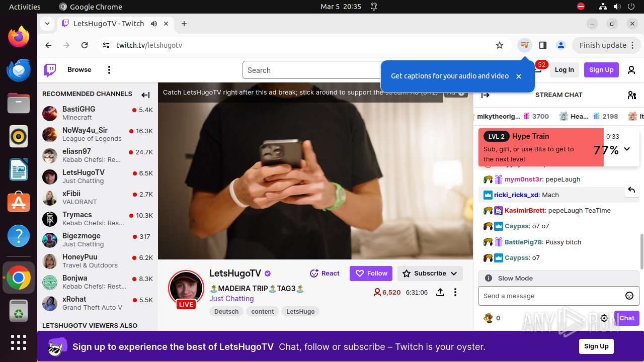
Task: Click the Twitch search field
Action: (x=312, y=70)
